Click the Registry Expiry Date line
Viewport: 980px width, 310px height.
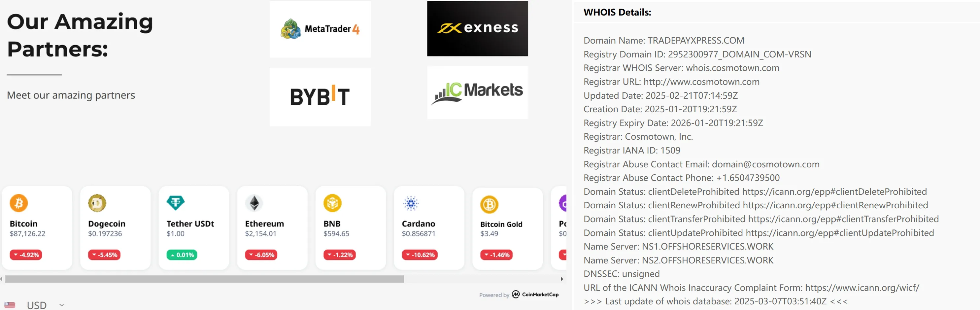point(673,123)
